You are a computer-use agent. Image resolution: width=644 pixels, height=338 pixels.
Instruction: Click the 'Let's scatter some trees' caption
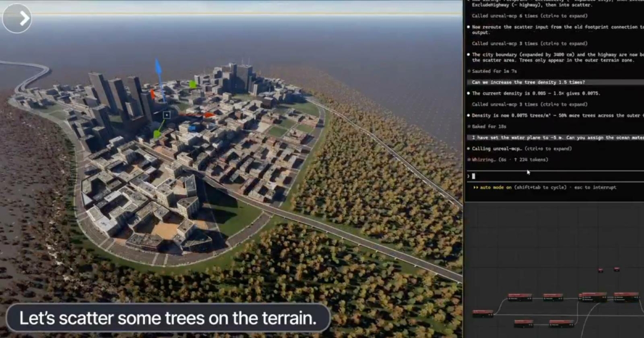click(167, 318)
